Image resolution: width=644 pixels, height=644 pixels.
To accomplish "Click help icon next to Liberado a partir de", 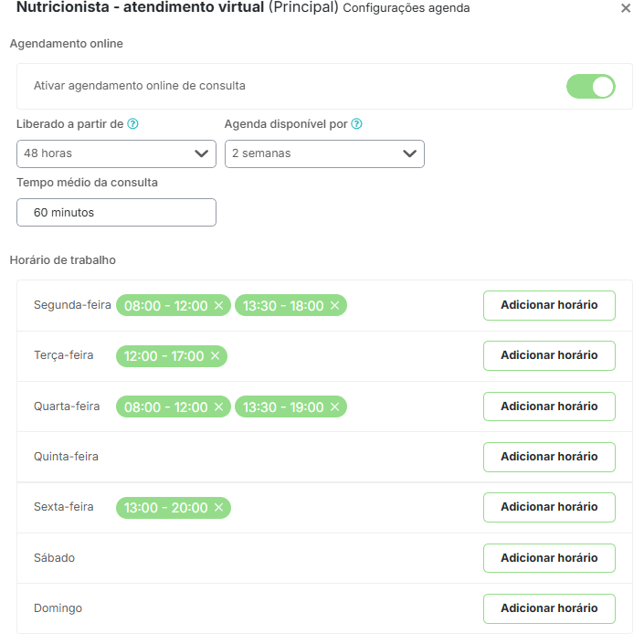I will click(x=132, y=124).
